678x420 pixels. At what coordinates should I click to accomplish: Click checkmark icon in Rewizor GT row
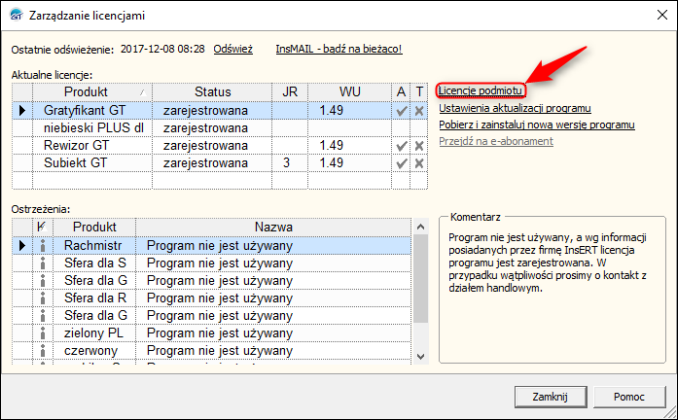point(401,146)
